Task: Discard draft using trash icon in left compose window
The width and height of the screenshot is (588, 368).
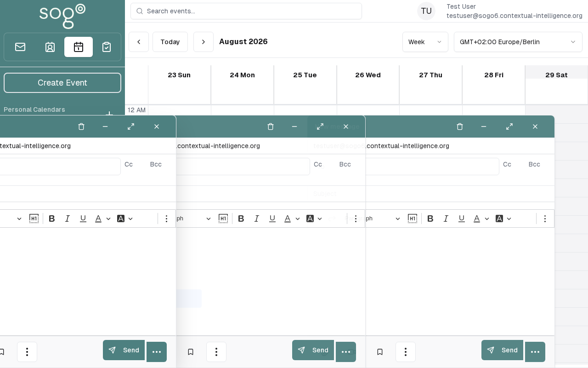Action: pos(81,126)
